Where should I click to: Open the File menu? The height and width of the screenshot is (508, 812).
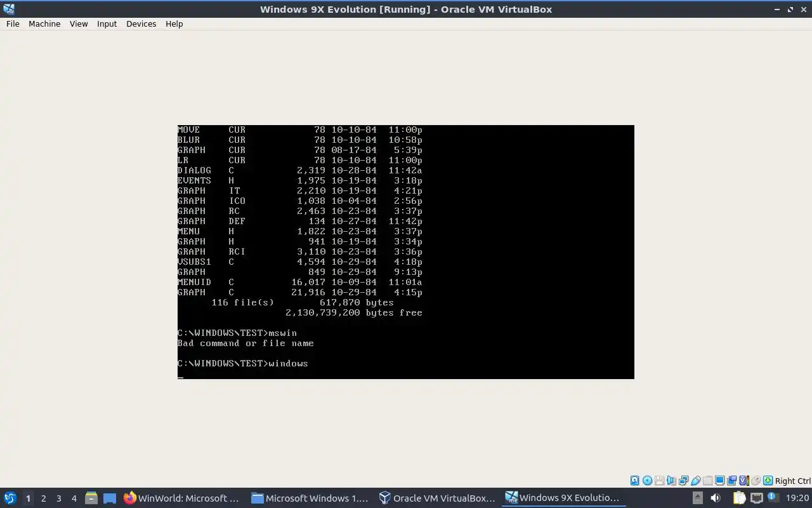click(13, 23)
